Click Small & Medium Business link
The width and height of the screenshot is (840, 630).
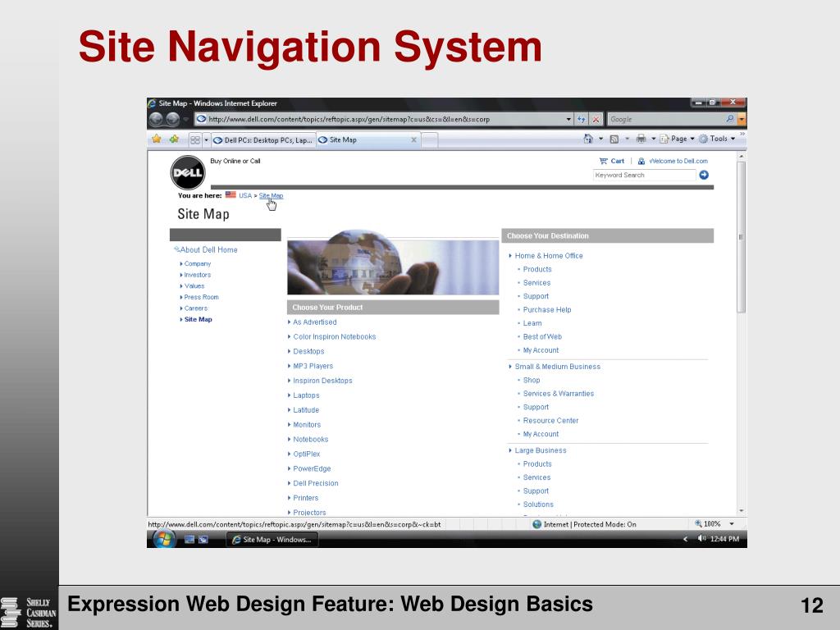coord(557,367)
